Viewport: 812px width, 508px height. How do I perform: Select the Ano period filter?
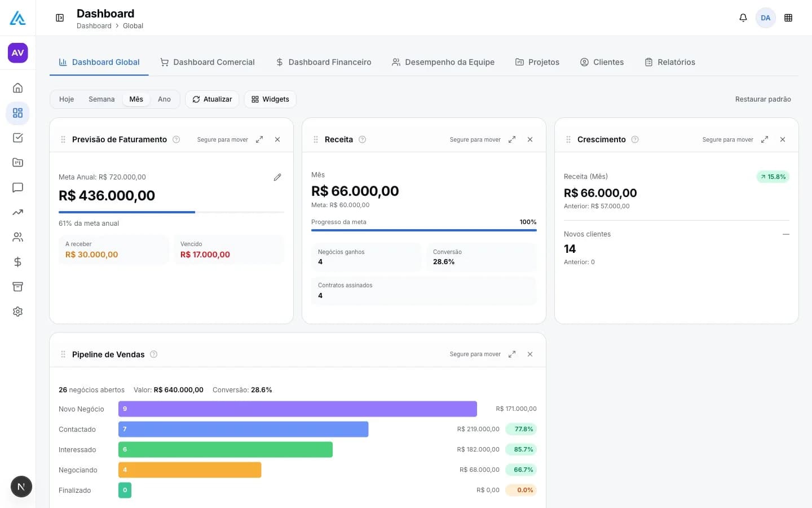[164, 99]
